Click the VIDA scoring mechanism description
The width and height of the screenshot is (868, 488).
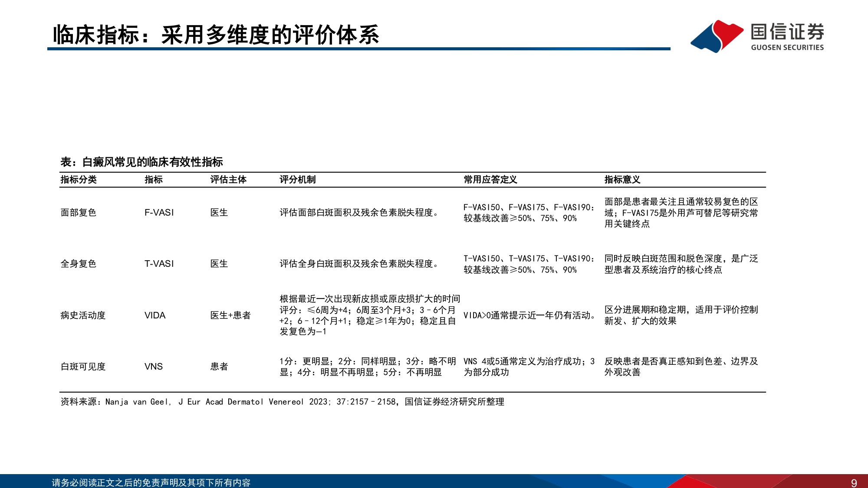(370, 315)
